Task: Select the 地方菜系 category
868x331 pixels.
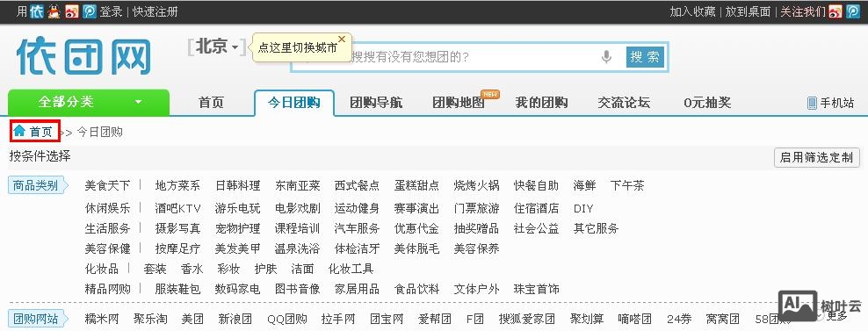Action: tap(177, 185)
